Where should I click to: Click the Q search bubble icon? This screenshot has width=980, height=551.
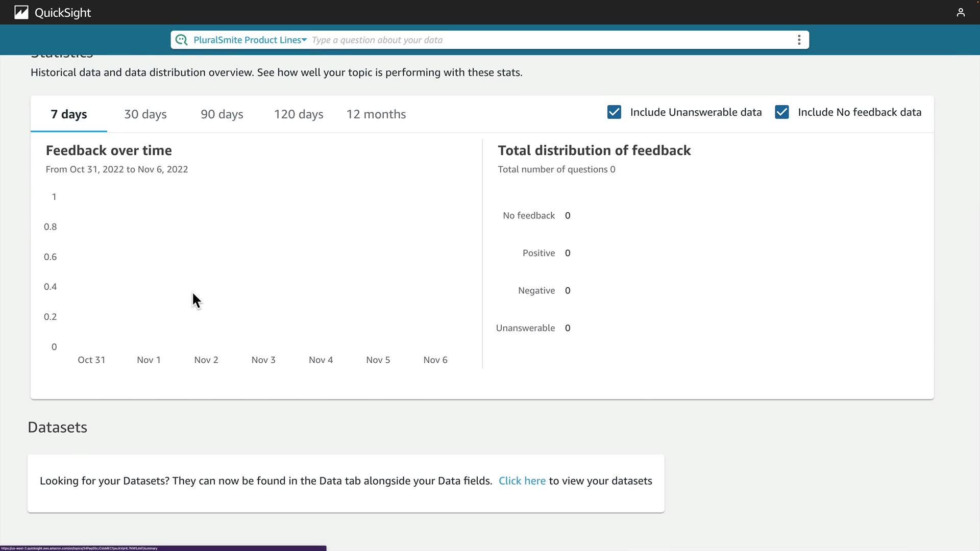181,40
